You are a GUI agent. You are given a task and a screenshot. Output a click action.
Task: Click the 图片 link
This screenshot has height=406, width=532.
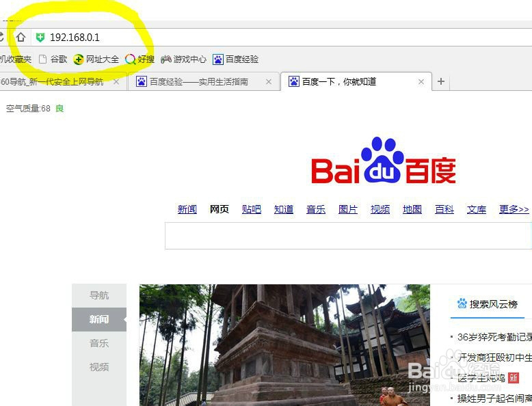[x=348, y=209]
